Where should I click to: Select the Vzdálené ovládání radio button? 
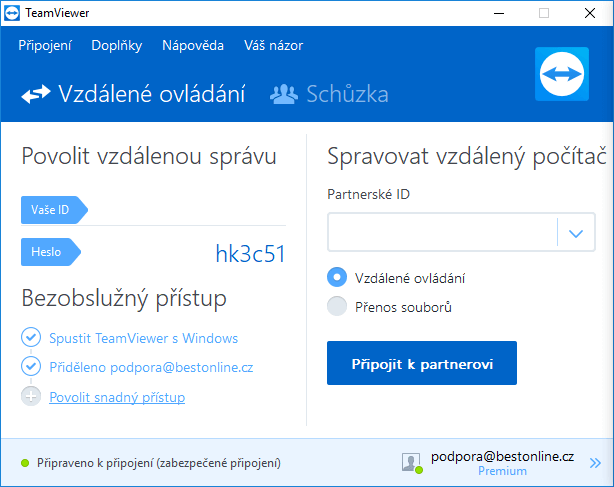click(x=337, y=277)
